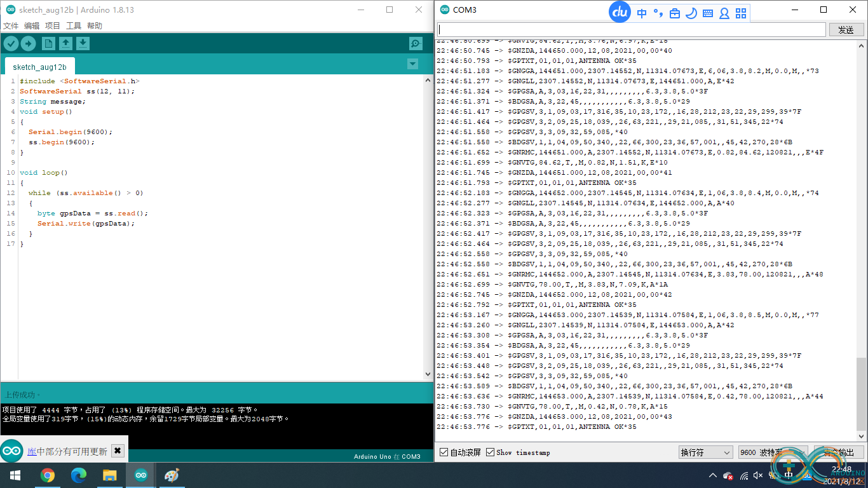Click the serial input text field
Screen dimensions: 868x488
(x=632, y=29)
